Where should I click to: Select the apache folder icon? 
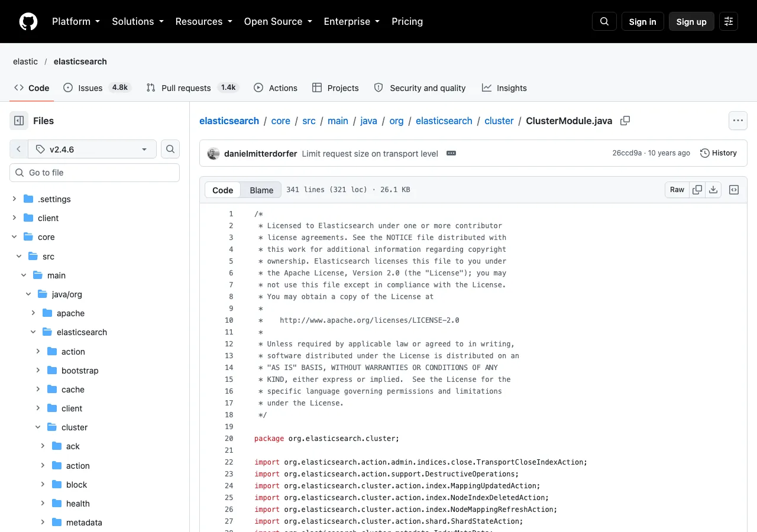tap(47, 313)
